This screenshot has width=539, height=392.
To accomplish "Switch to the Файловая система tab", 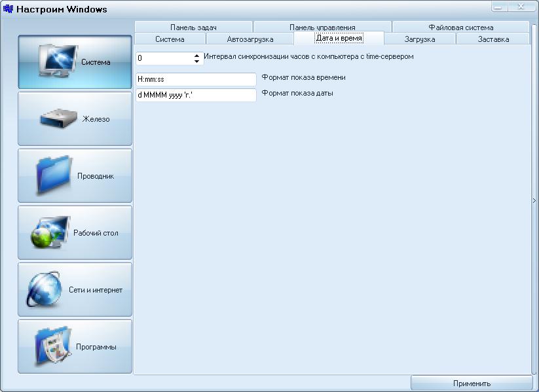I will coord(460,27).
